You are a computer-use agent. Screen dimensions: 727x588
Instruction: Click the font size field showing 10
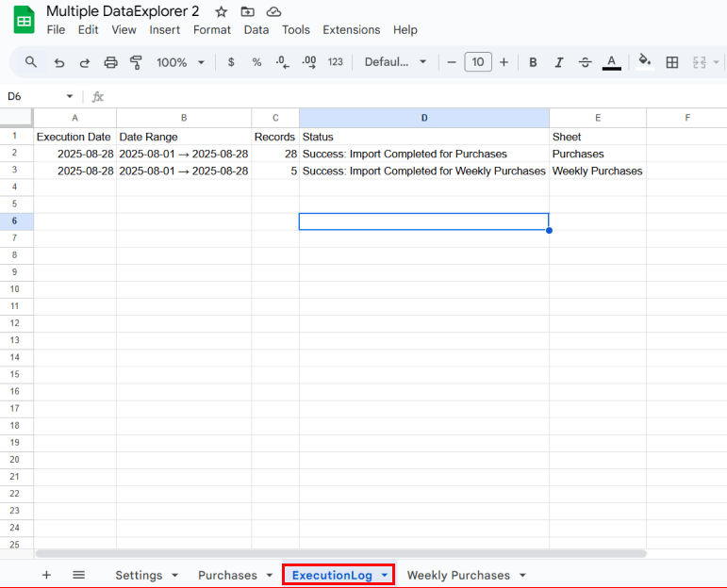(478, 62)
